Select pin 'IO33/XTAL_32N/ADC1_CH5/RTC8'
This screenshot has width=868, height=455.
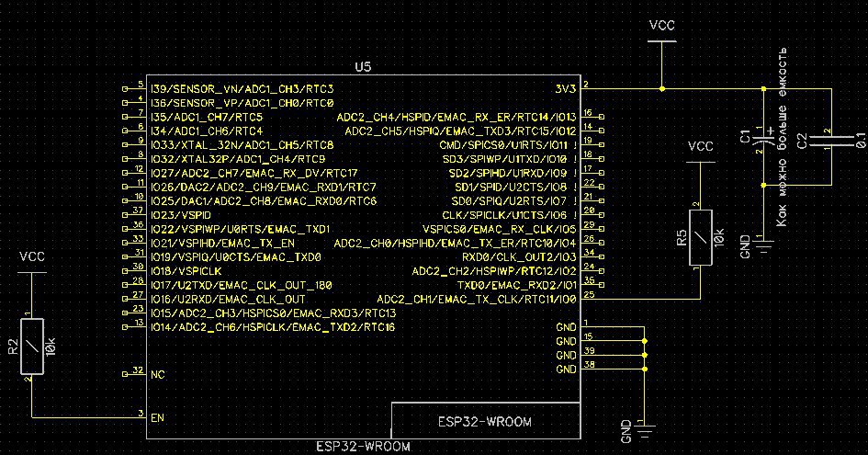(242, 145)
